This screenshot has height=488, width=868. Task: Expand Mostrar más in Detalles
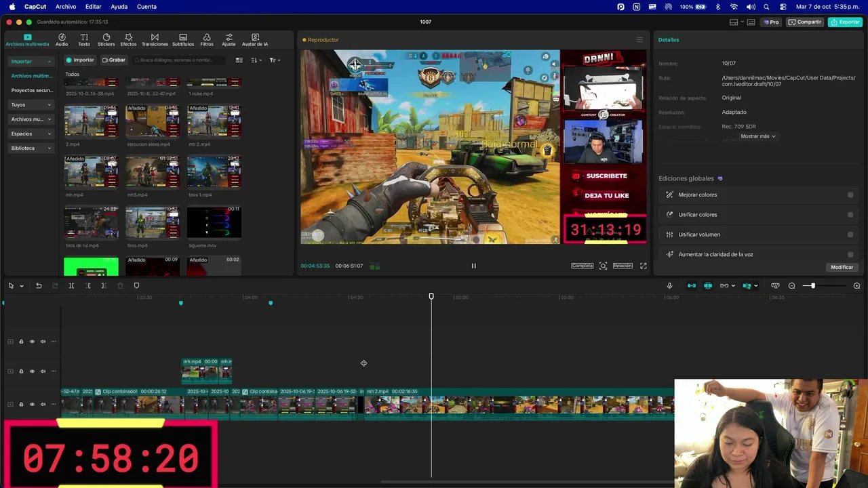pos(757,136)
